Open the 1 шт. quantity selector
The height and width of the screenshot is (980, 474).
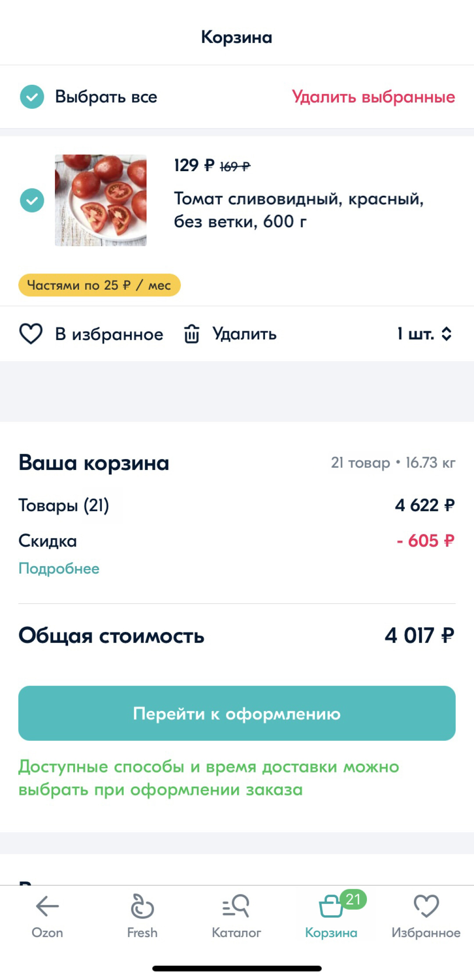click(416, 334)
